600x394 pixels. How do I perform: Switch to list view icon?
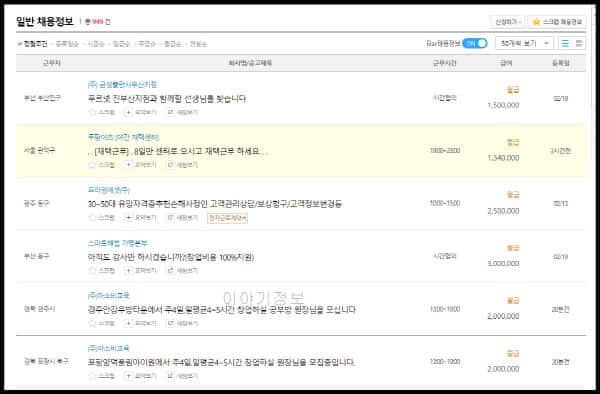(x=565, y=43)
